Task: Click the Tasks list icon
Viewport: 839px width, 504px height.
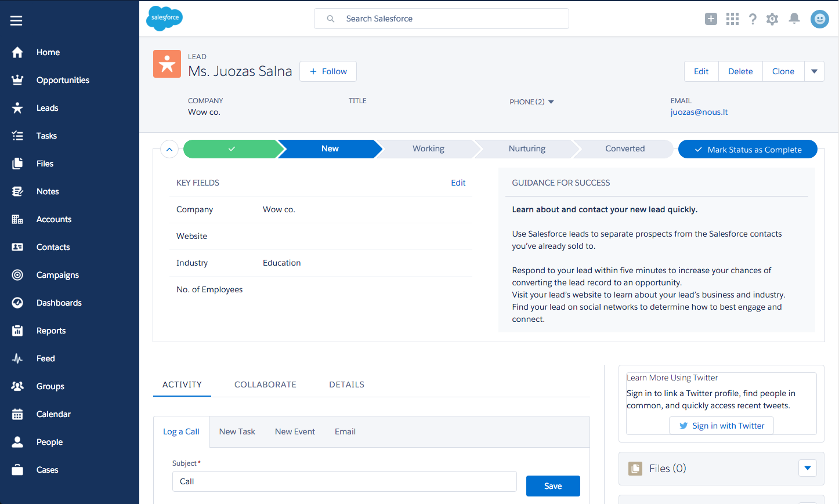Action: pyautogui.click(x=17, y=136)
